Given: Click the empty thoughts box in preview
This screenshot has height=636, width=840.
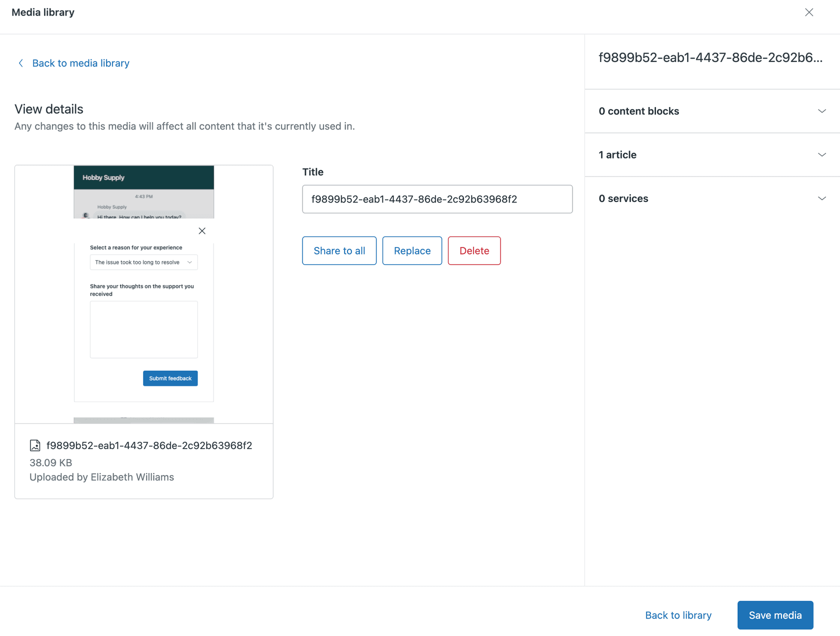Looking at the screenshot, I should [x=143, y=329].
